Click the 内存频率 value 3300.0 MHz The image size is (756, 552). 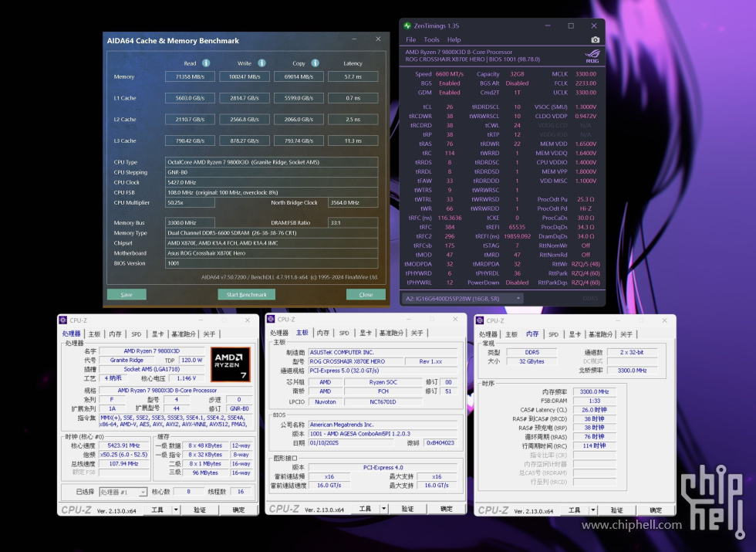tap(594, 392)
